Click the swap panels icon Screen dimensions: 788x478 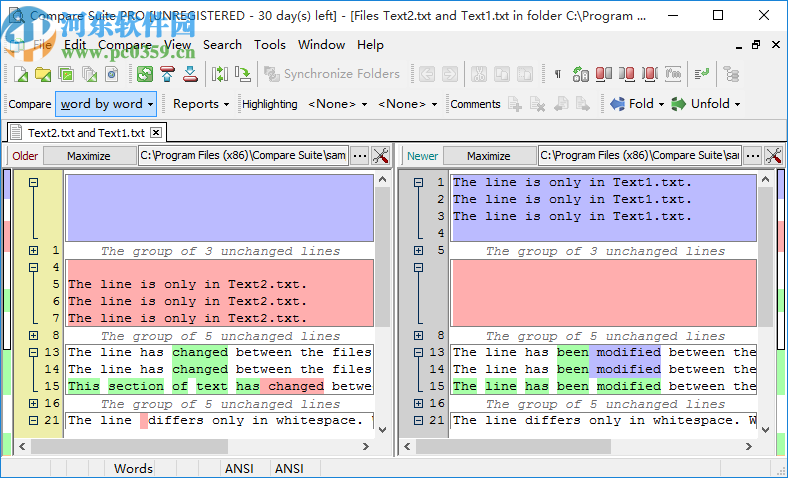[x=219, y=74]
